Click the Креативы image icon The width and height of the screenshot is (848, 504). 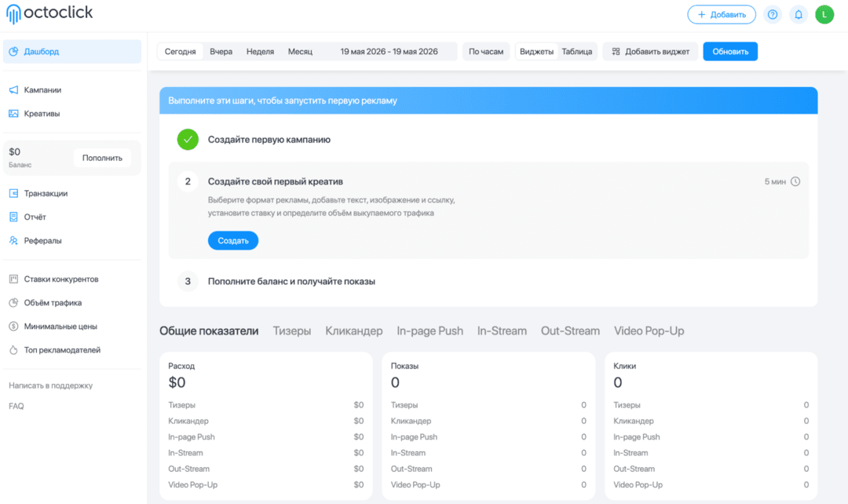point(13,114)
